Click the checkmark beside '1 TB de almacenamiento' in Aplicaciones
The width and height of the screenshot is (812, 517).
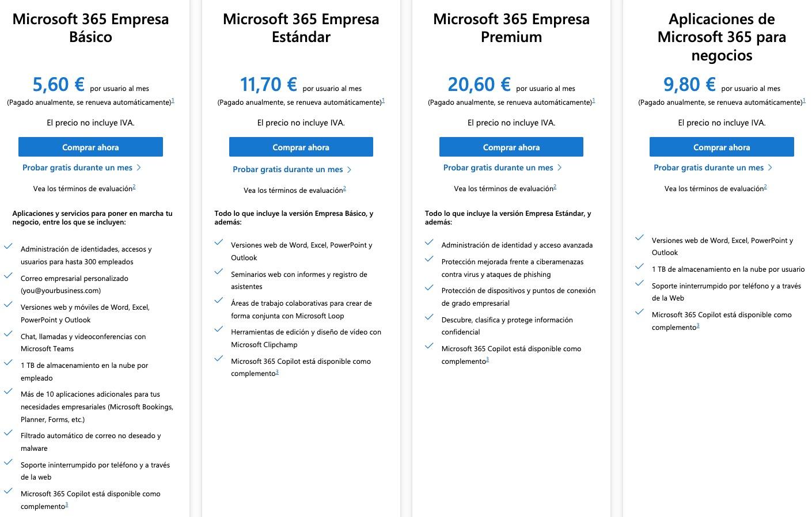tap(640, 266)
